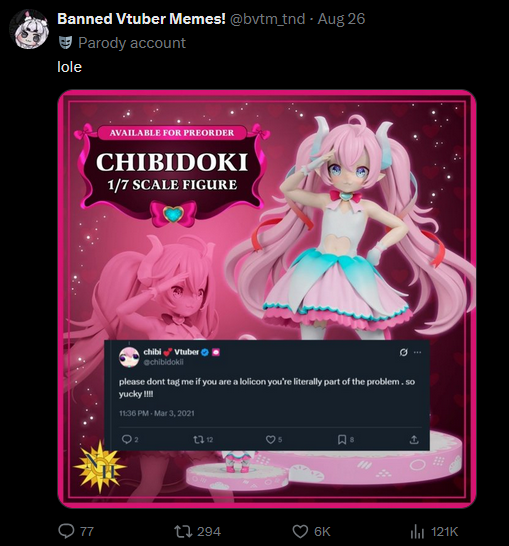
Task: Repost the tweet with 294 reposts
Action: click(x=183, y=531)
